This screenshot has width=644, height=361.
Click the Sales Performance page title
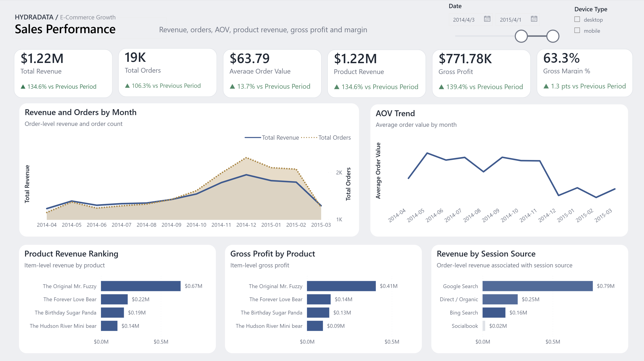[x=65, y=29]
